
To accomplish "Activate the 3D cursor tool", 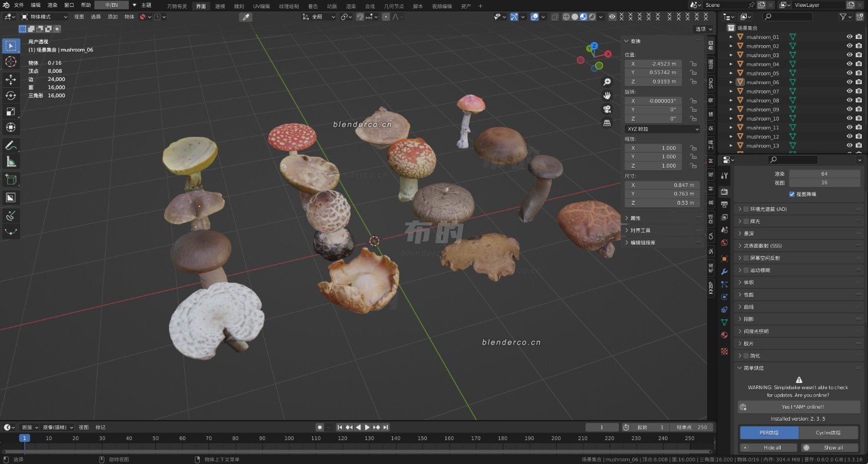I will pos(11,62).
